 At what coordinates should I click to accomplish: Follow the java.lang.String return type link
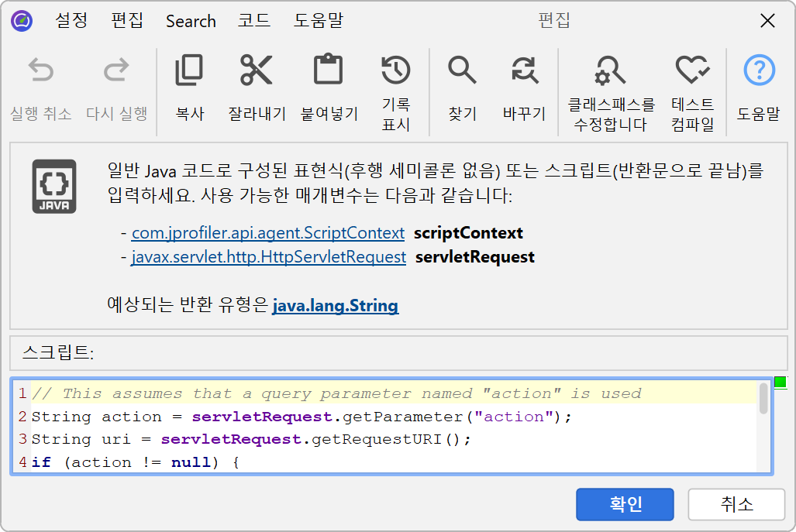coord(336,305)
